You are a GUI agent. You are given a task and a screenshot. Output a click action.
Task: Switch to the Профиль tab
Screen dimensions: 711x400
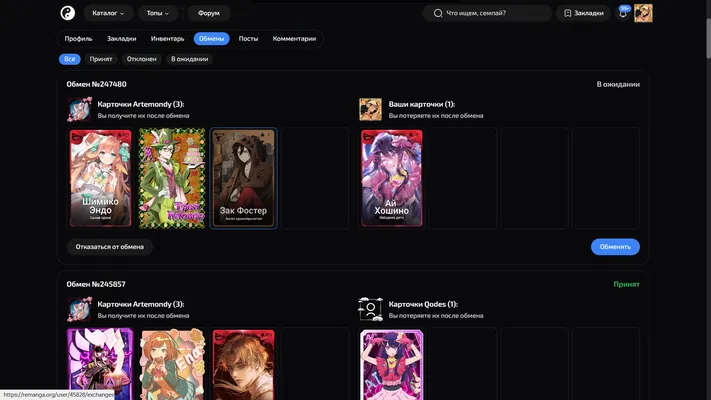pos(78,39)
